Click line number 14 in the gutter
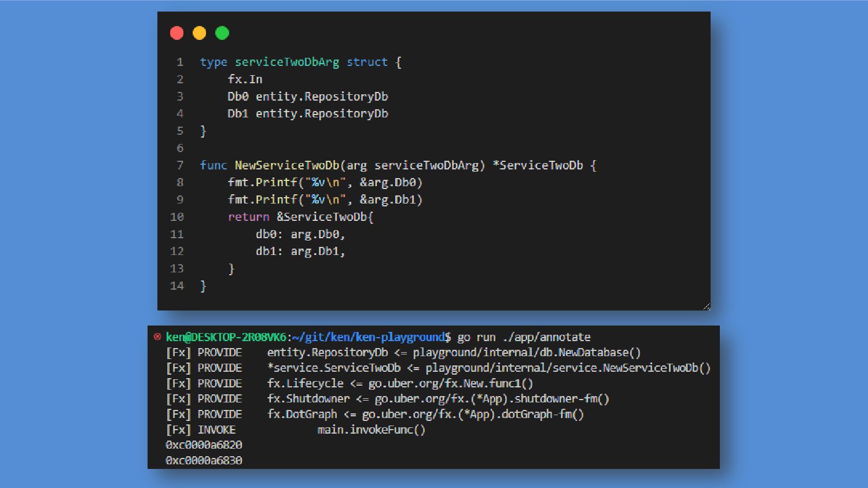 tap(177, 286)
